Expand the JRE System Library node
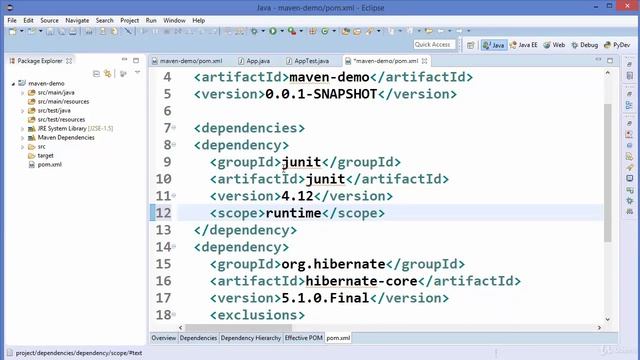The height and width of the screenshot is (360, 640). point(22,129)
